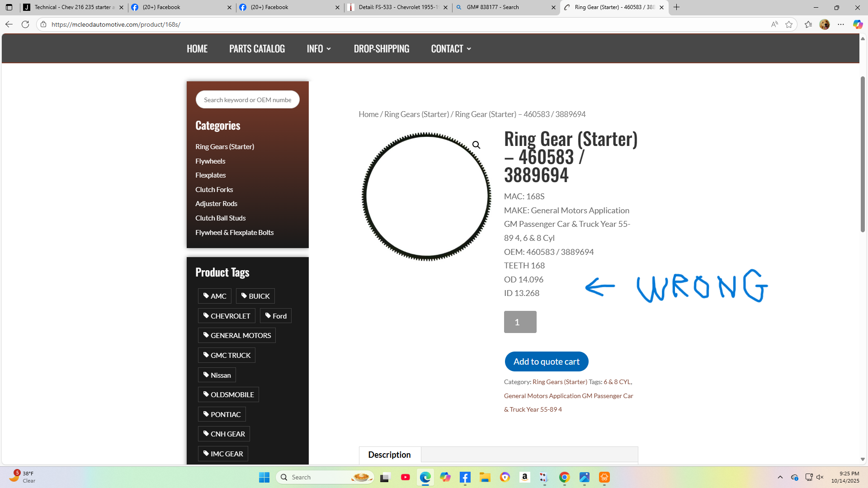Viewport: 868px width, 488px height.
Task: Refresh the page with reload icon
Action: [x=25, y=24]
